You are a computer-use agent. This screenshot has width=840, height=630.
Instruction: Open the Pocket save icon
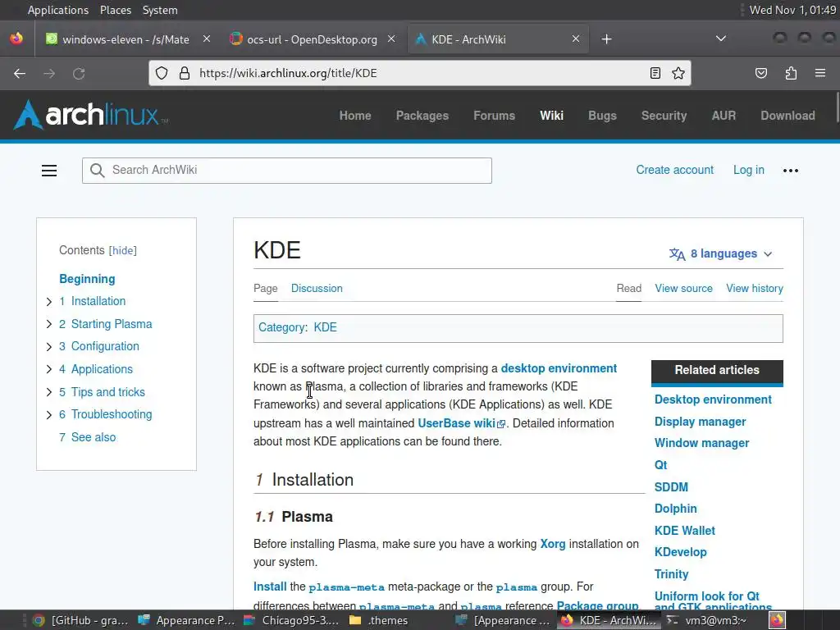[x=761, y=73]
